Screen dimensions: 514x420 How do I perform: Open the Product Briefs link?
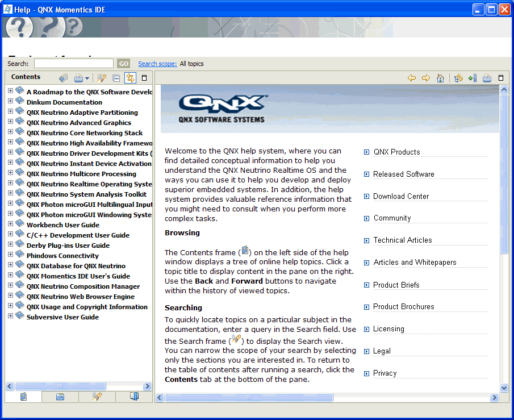point(396,285)
